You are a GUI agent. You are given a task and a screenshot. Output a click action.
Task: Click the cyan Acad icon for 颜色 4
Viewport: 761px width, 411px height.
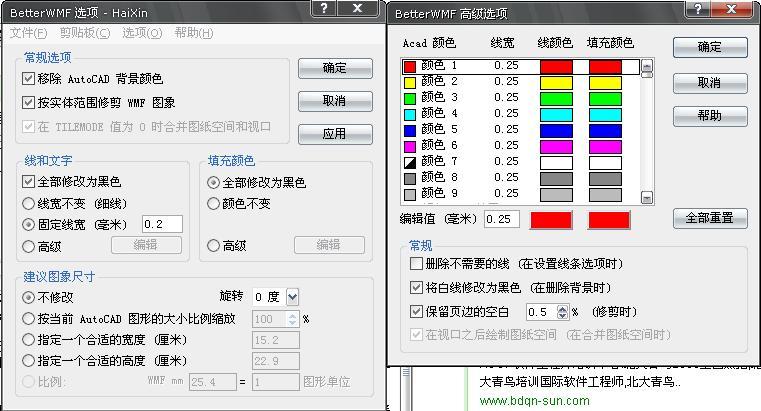410,115
